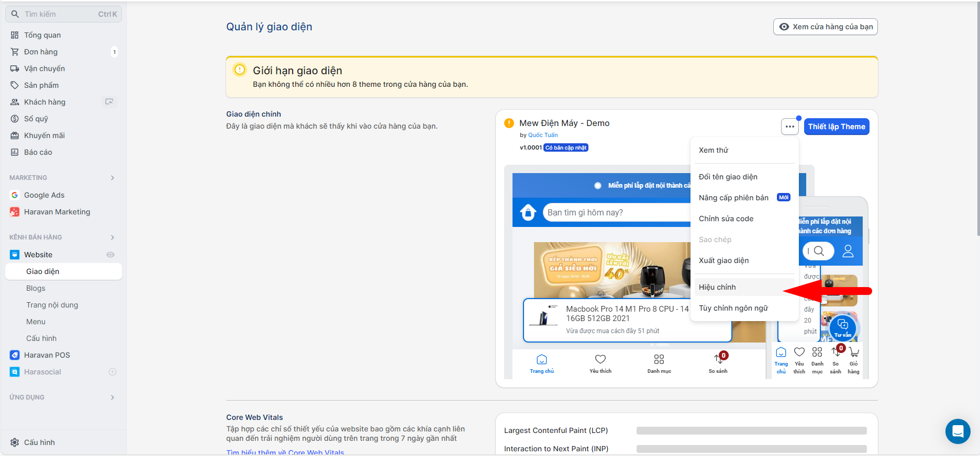This screenshot has height=456, width=980.
Task: Open Haravan Marketing icon
Action: pyautogui.click(x=15, y=212)
